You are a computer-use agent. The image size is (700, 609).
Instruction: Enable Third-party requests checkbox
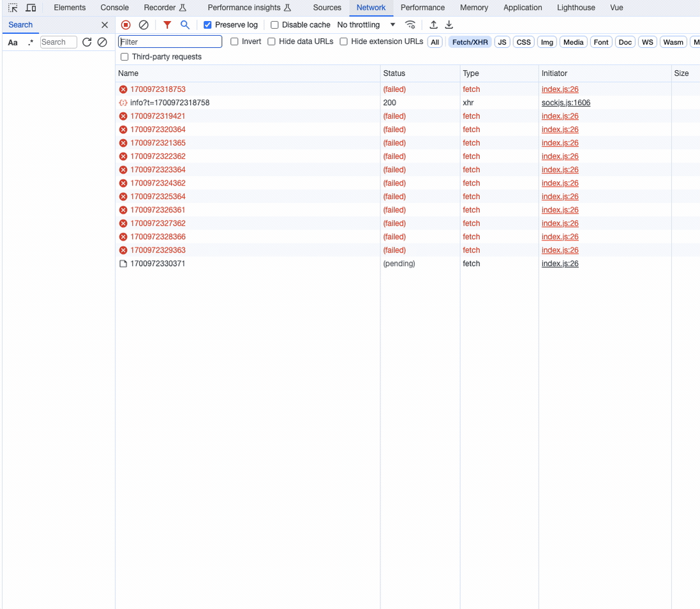tap(124, 57)
